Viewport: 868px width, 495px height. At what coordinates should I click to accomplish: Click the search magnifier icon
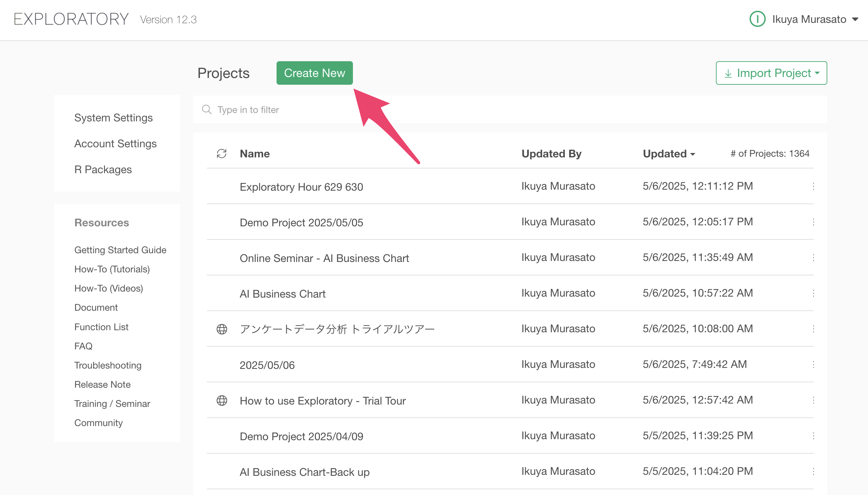click(207, 110)
